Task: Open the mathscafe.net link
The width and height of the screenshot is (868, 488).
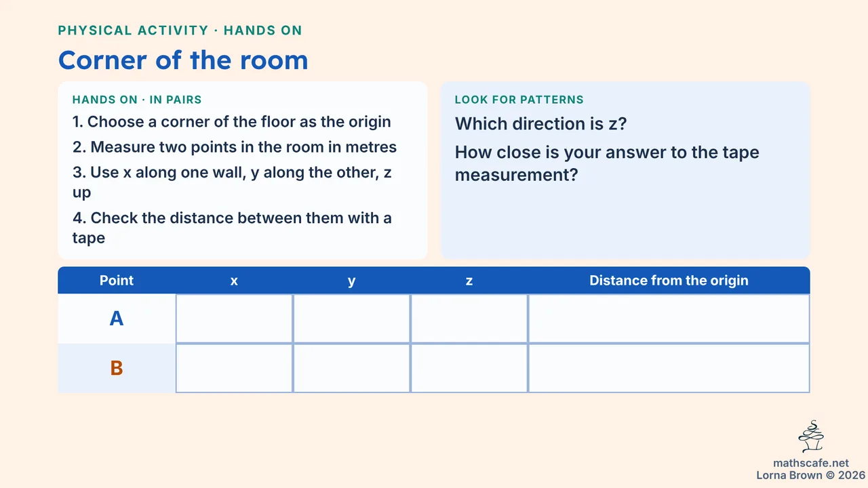Action: click(x=811, y=464)
